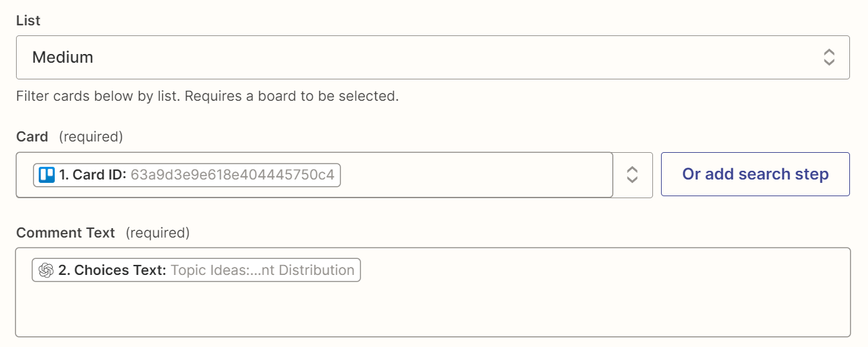
Task: Select the '2. Choices Text' mapped data pill
Action: 196,270
